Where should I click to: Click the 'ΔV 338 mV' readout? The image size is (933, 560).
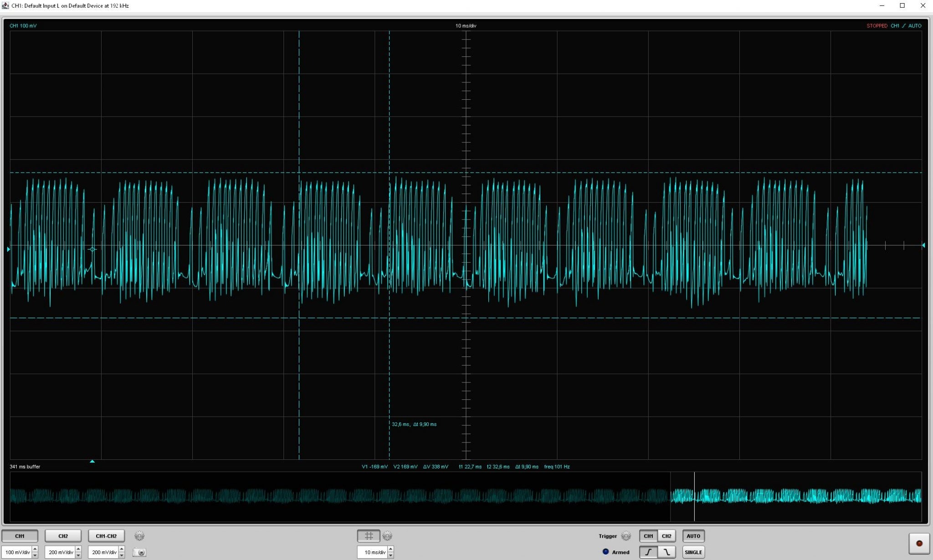[x=436, y=467]
